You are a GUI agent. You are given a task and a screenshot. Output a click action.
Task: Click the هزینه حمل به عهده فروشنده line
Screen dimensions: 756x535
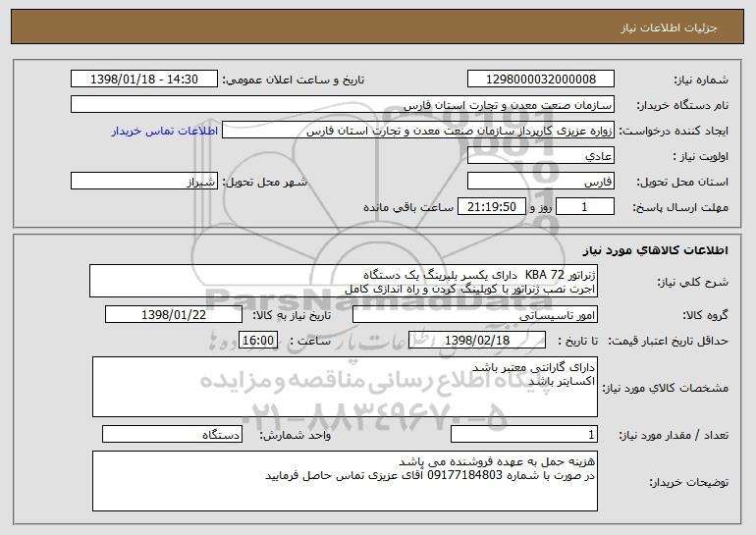coord(497,461)
